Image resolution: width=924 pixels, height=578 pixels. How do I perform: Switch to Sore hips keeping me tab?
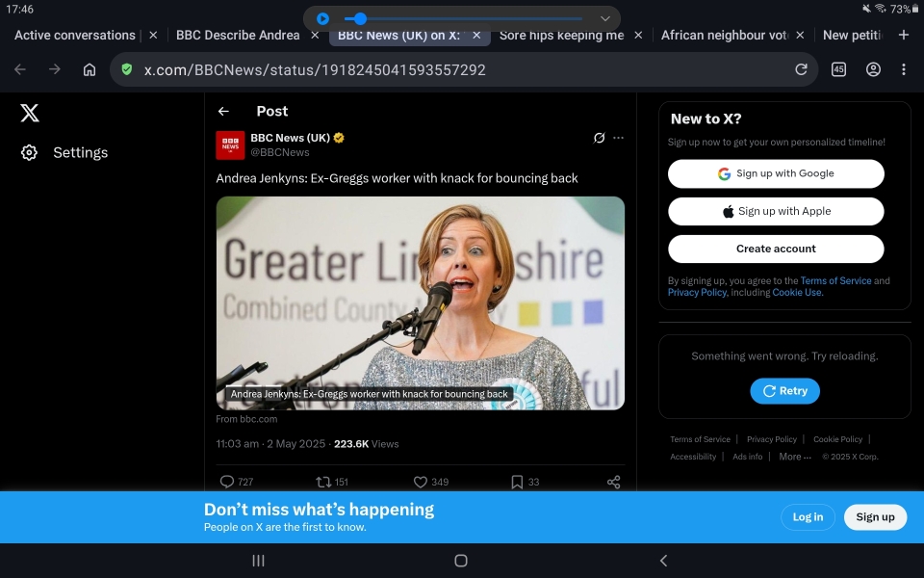[x=561, y=36]
